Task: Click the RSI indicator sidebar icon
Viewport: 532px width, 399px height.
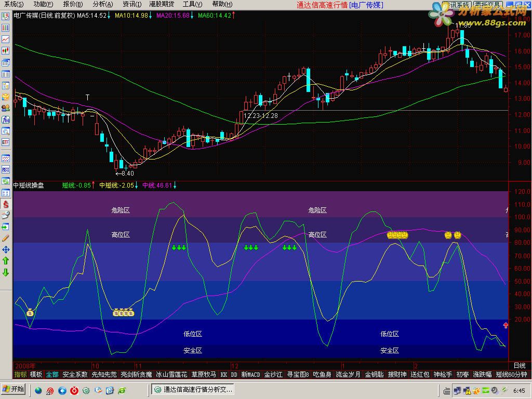Action: click(x=5, y=169)
